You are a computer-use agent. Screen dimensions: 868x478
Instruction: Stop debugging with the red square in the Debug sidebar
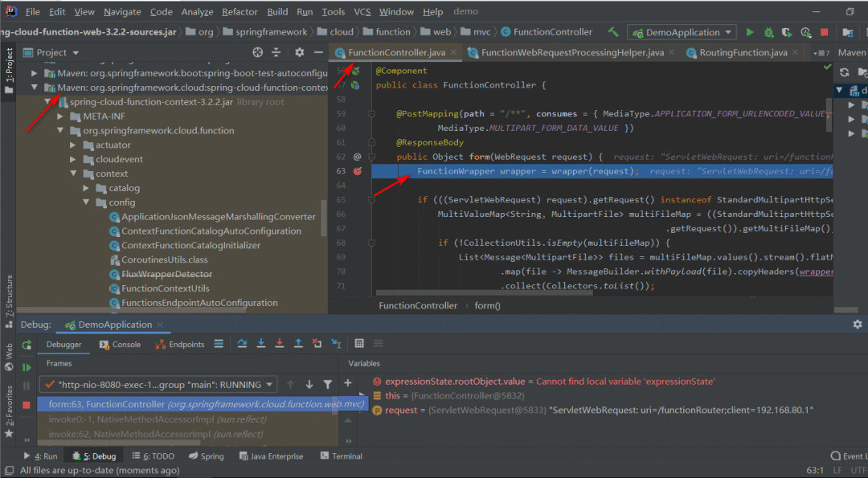26,405
